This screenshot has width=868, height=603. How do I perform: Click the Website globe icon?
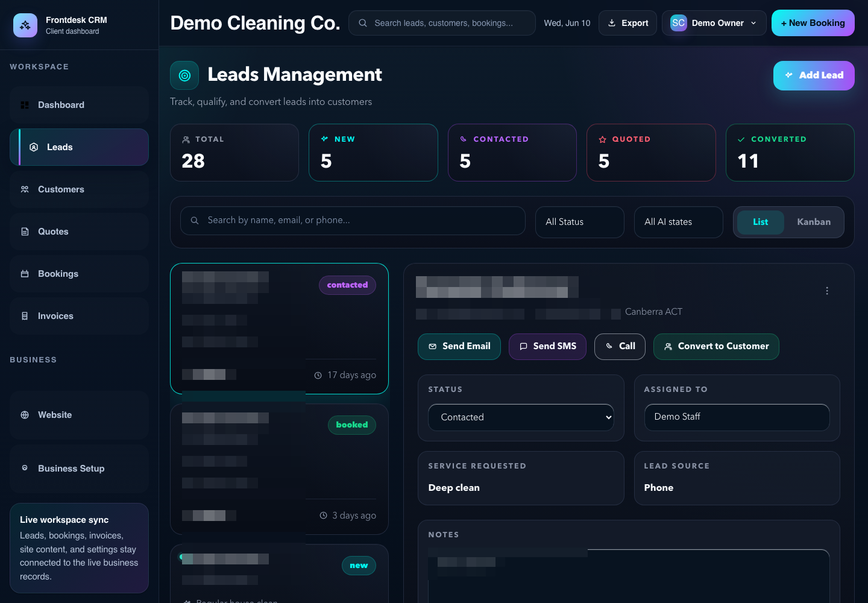point(25,415)
